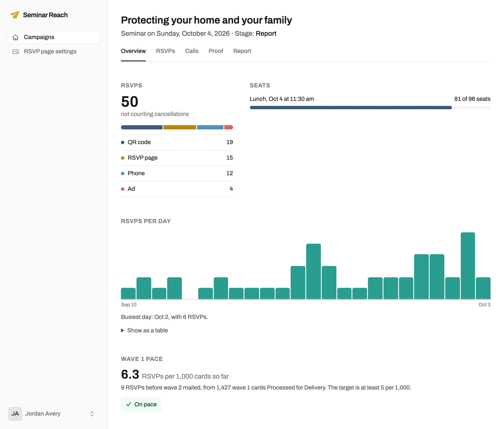Click the "WAVE 1 PACE" heading
Image resolution: width=504 pixels, height=429 pixels.
pos(142,359)
